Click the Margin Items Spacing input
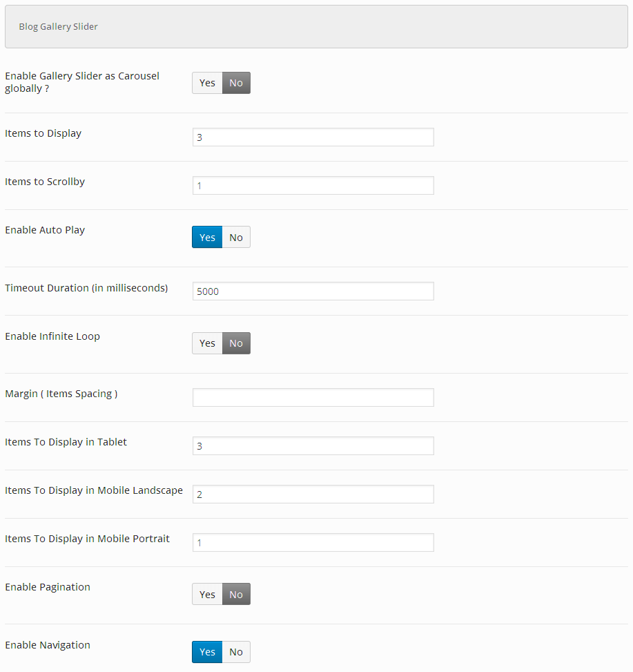Viewport: 633px width, 672px height. [313, 398]
